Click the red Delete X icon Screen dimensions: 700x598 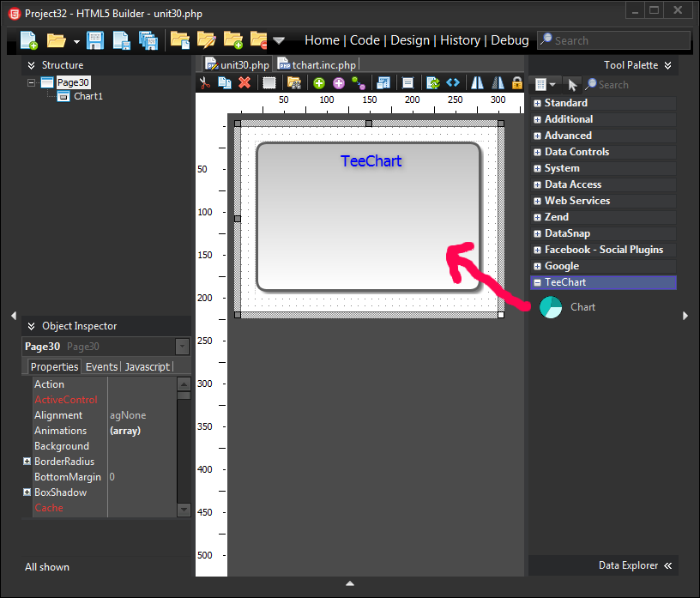pos(244,83)
